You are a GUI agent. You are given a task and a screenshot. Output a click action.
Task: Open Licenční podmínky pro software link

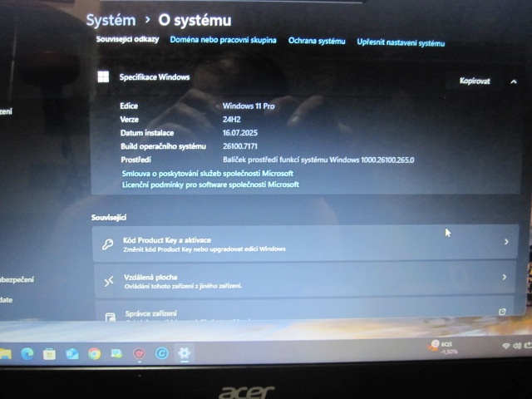[210, 185]
